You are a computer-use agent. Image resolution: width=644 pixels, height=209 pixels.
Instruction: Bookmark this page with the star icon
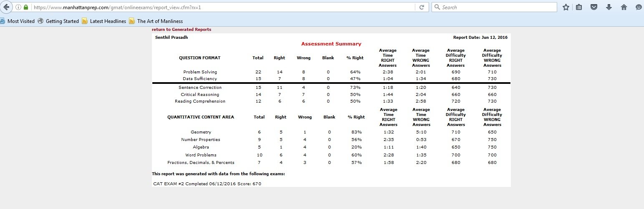pyautogui.click(x=566, y=7)
